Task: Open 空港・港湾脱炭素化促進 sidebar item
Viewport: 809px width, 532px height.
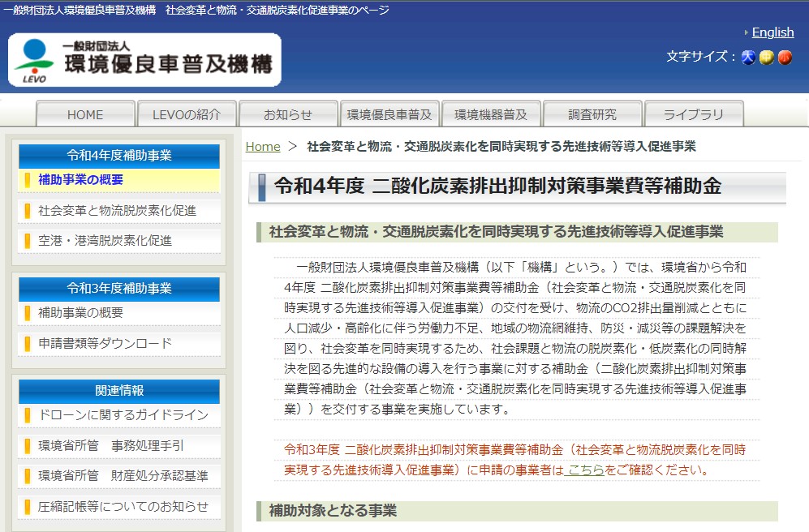Action: point(105,241)
